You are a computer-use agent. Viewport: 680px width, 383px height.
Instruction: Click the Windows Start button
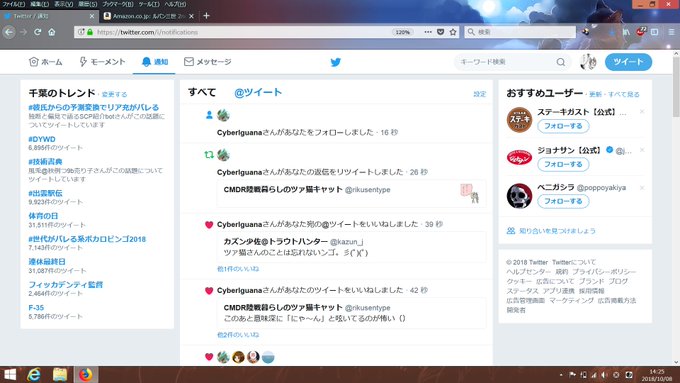click(10, 374)
